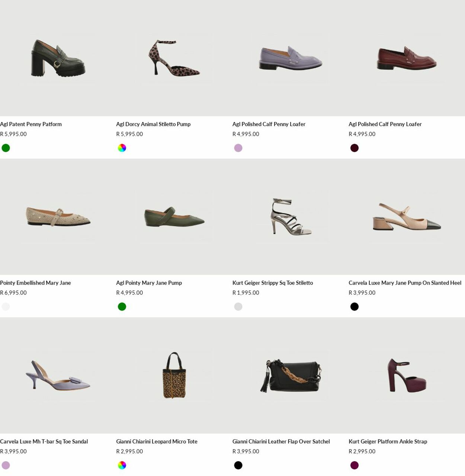Viewport: 465px width, 476px height.
Task: Choose black swatch under Gianni Chiarini Leather Flap Over Satchel
Action: point(238,465)
